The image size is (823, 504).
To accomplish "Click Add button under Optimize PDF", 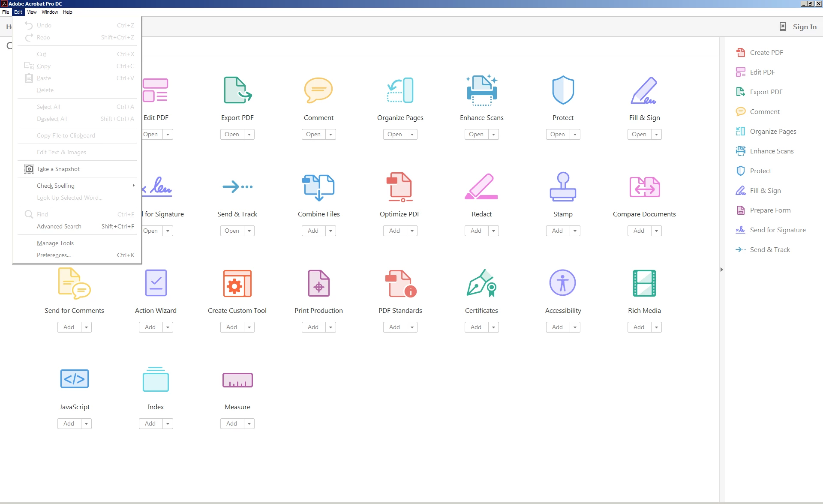I will tap(394, 231).
